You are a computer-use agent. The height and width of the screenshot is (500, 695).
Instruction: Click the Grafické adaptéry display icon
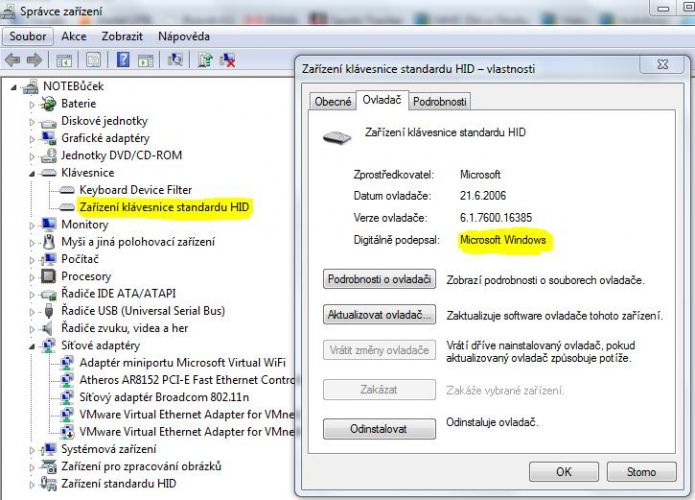48,138
